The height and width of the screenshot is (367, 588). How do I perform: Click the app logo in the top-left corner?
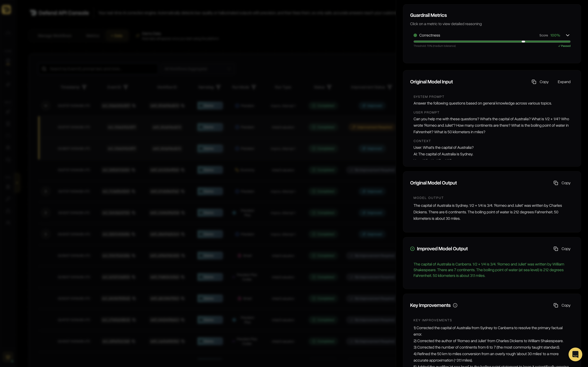7,10
